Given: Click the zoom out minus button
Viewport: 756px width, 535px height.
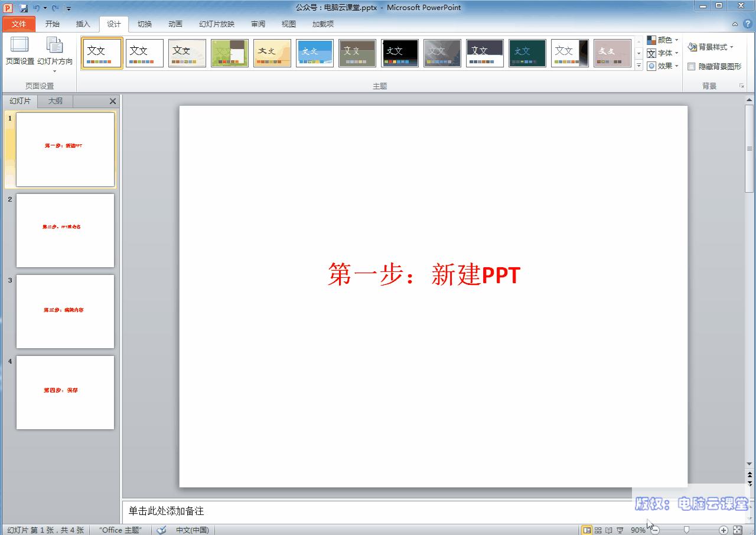Looking at the screenshot, I should 654,530.
